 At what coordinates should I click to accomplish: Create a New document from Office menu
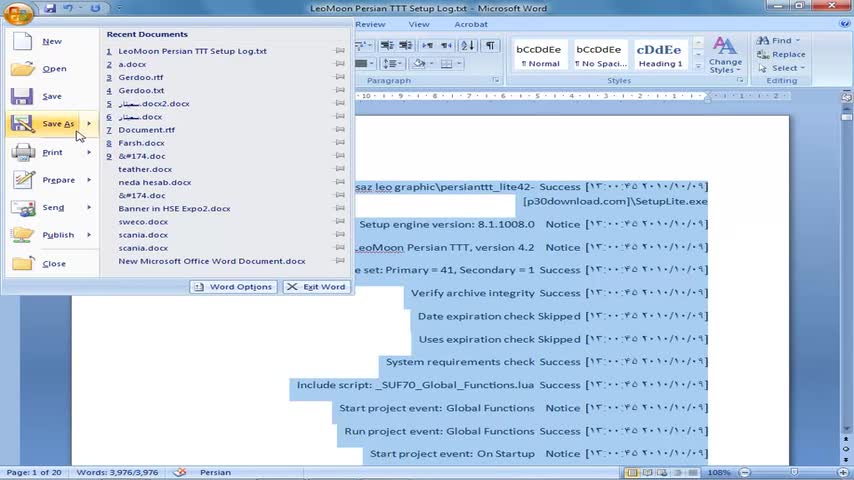point(52,41)
